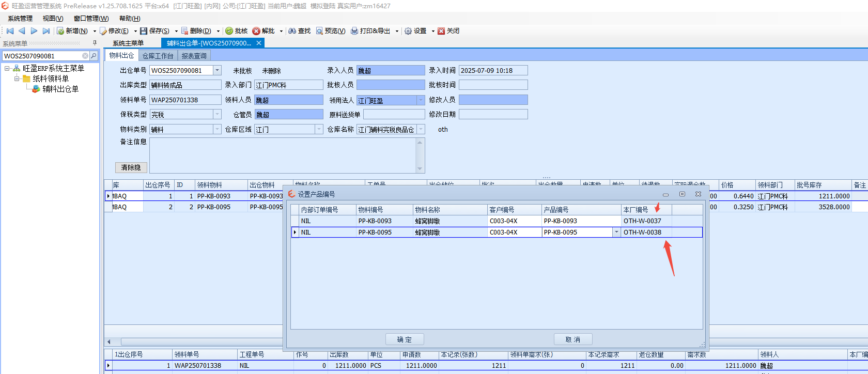
Task: Click the 领料单号 input field
Action: pos(185,100)
